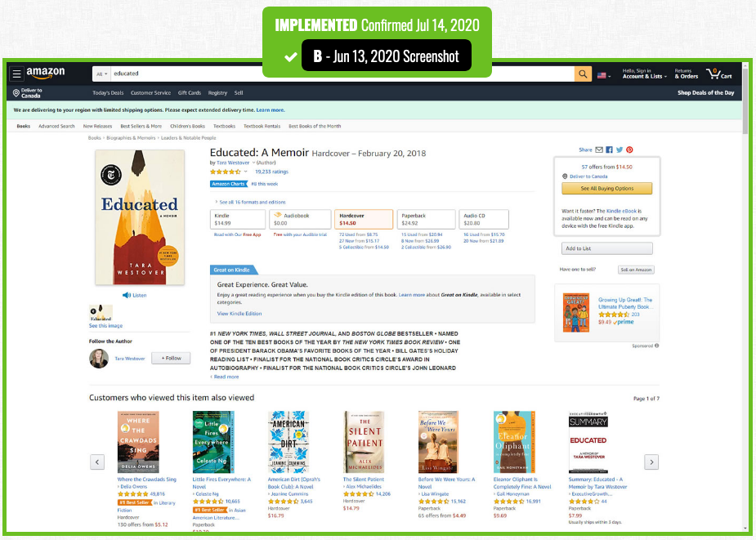The image size is (756, 540).
Task: Select the Paperback format option
Action: coord(426,220)
